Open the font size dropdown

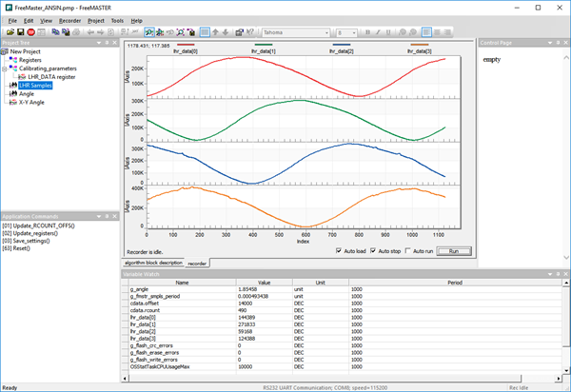pyautogui.click(x=354, y=32)
